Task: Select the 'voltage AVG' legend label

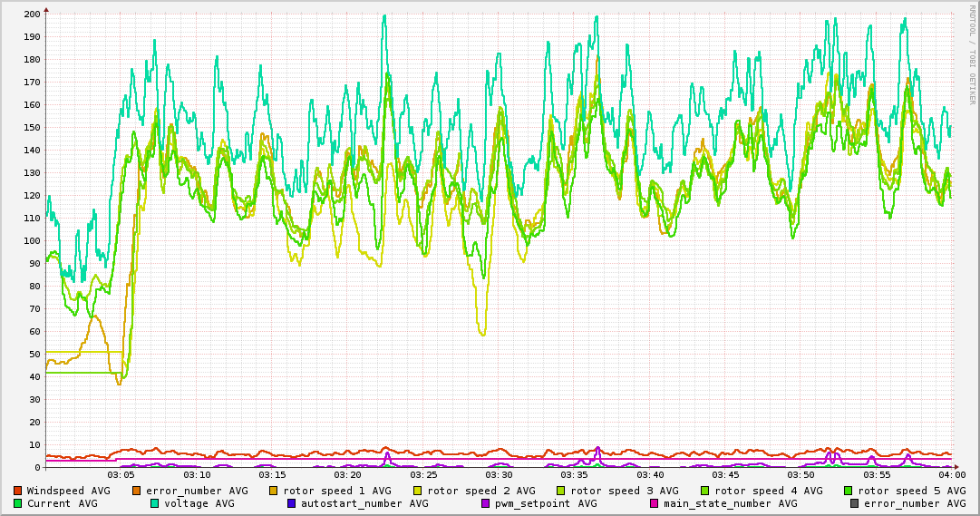Action: pos(199,504)
